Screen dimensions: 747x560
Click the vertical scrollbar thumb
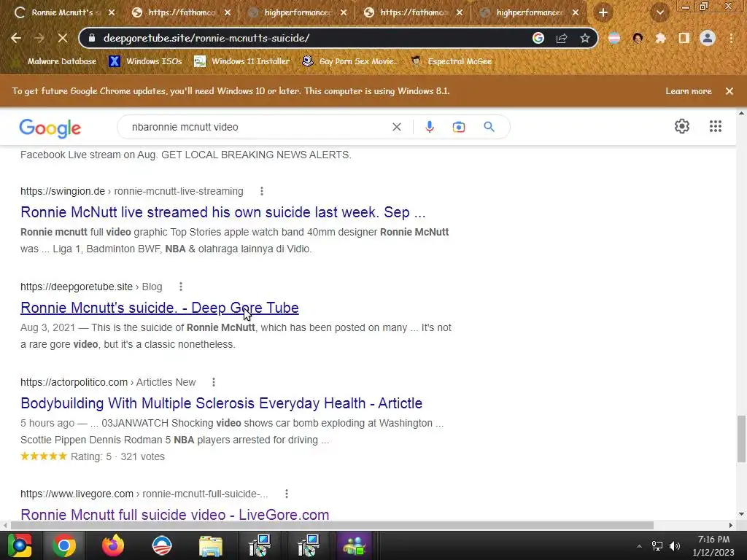741,438
